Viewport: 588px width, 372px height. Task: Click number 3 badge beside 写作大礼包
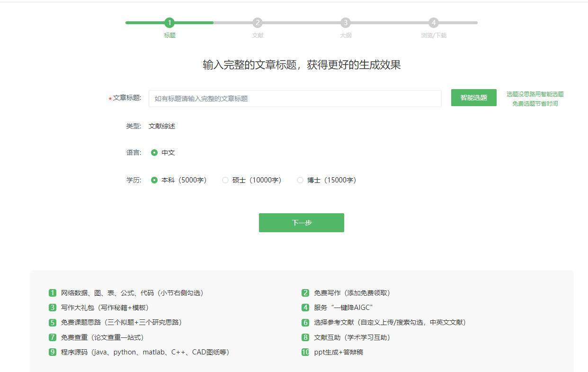pos(53,308)
